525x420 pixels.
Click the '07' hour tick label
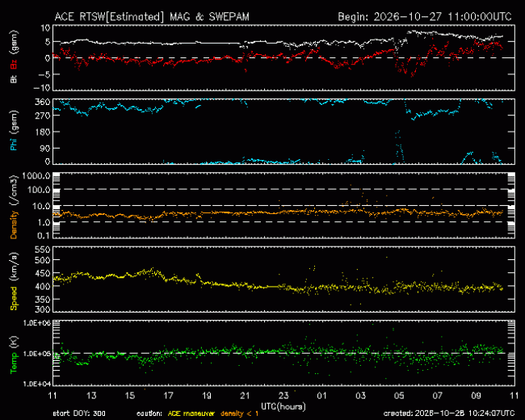437,396
